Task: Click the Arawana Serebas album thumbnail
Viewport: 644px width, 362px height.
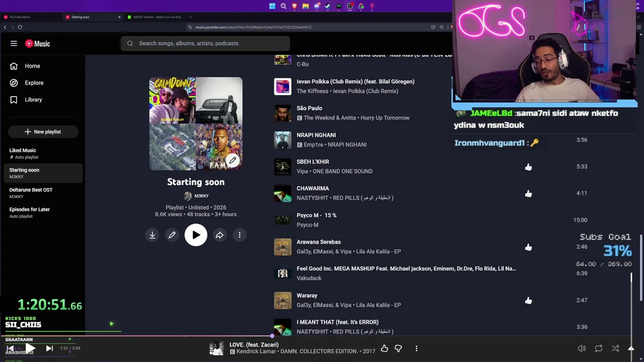Action: tap(283, 247)
